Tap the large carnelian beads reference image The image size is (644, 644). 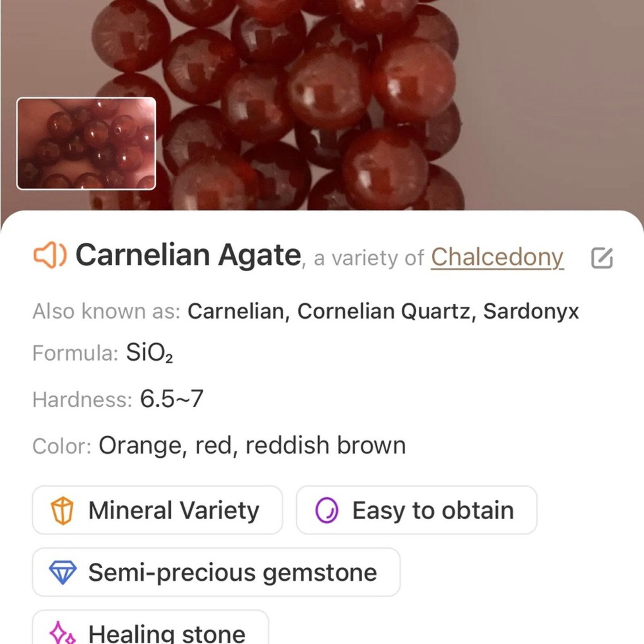coord(322,105)
